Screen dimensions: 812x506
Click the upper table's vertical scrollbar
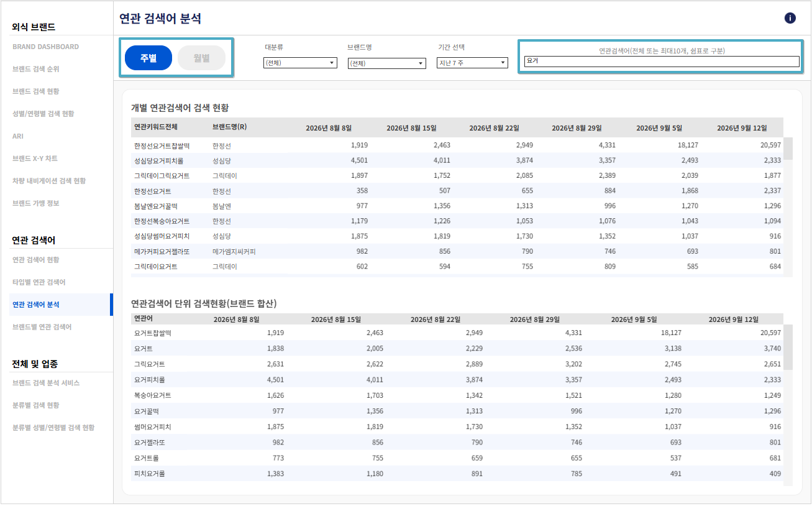click(788, 207)
